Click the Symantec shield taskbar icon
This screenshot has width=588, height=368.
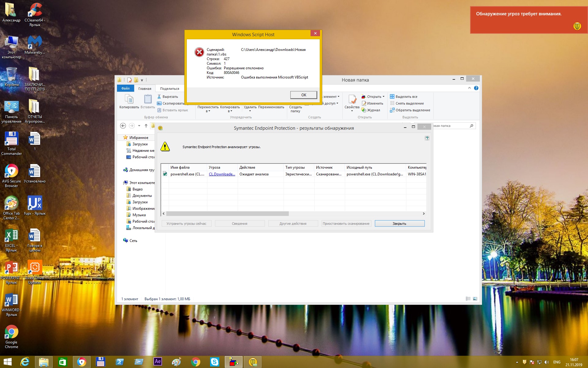[x=253, y=362]
